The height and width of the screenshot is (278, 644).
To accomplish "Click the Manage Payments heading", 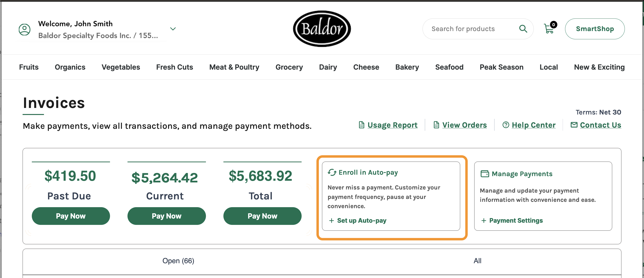I will tap(522, 174).
